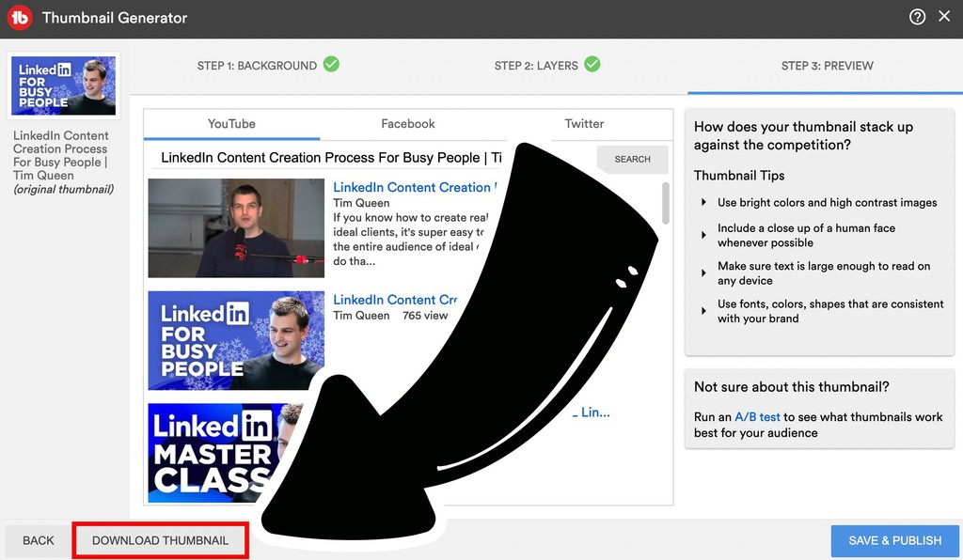The image size is (963, 560).
Task: Click the TubeBuddy logo icon
Action: [x=20, y=18]
